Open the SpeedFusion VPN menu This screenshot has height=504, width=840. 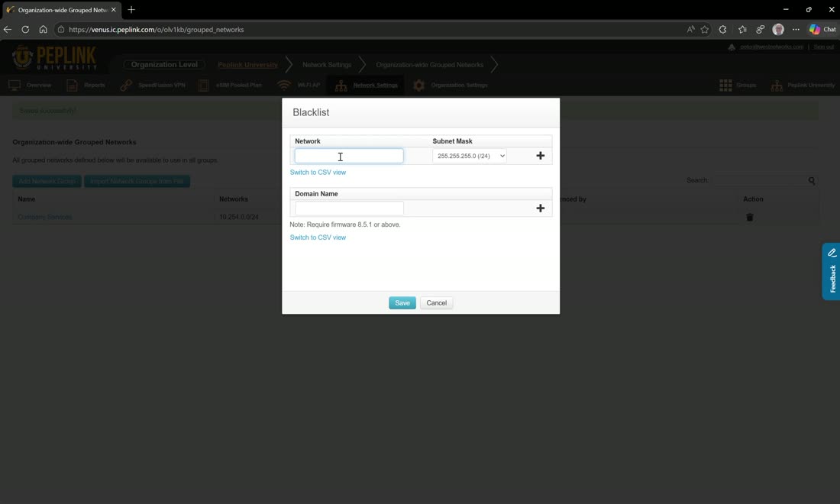pos(153,86)
